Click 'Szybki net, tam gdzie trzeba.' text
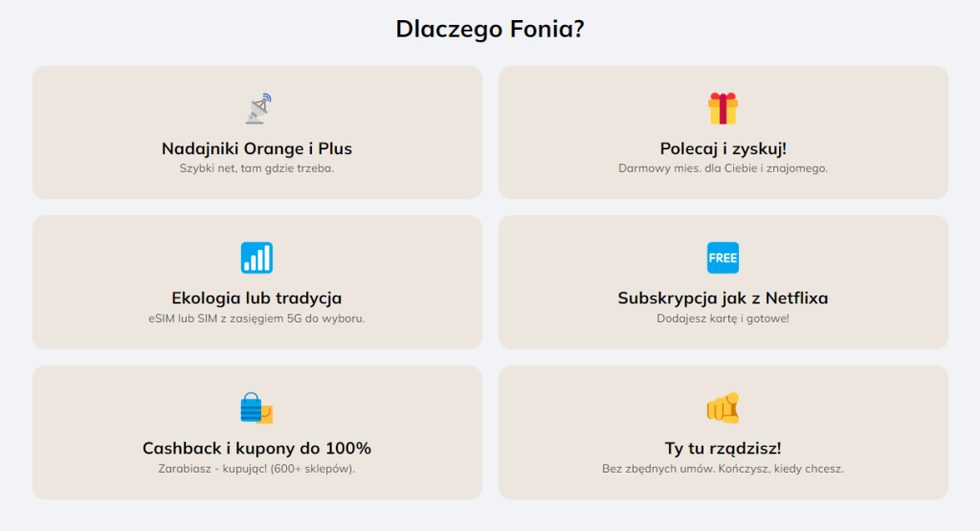This screenshot has width=980, height=531. (x=256, y=168)
